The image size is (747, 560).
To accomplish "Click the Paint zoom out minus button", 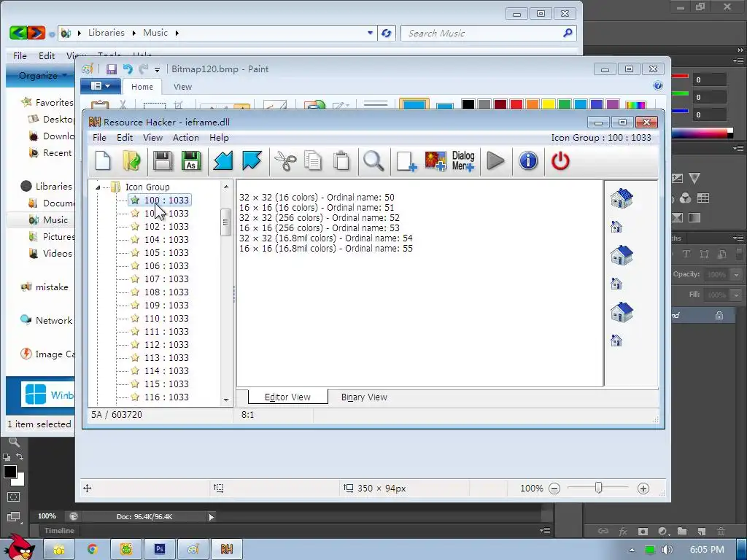I will coord(554,488).
